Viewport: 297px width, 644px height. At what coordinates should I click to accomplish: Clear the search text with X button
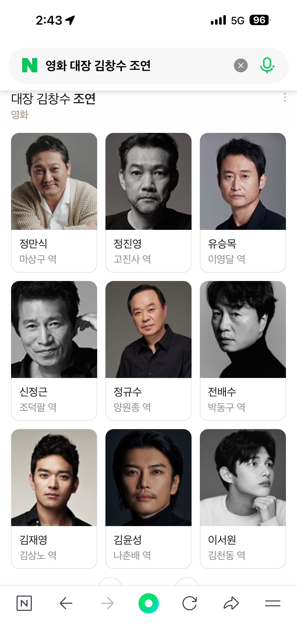[x=241, y=65]
